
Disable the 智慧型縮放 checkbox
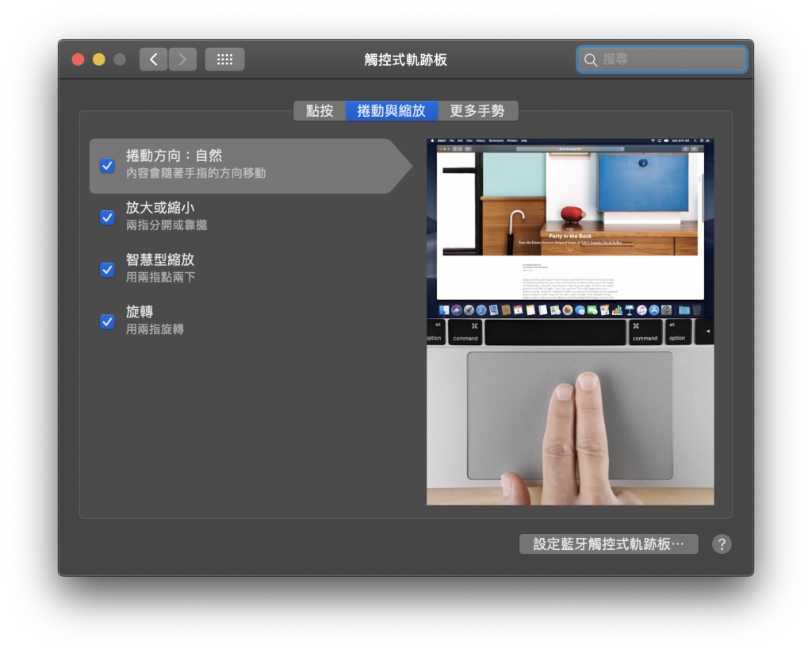107,270
